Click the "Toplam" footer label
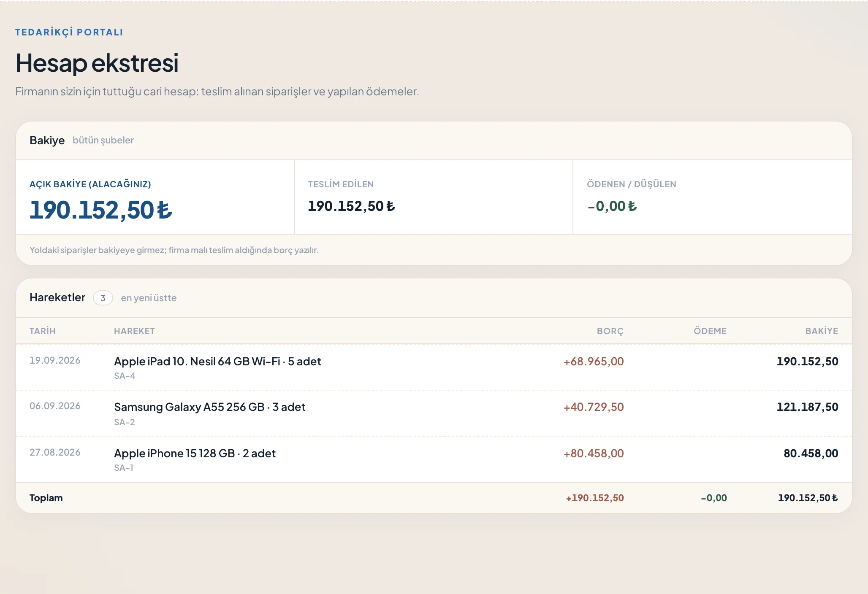The image size is (868, 594). pos(46,498)
